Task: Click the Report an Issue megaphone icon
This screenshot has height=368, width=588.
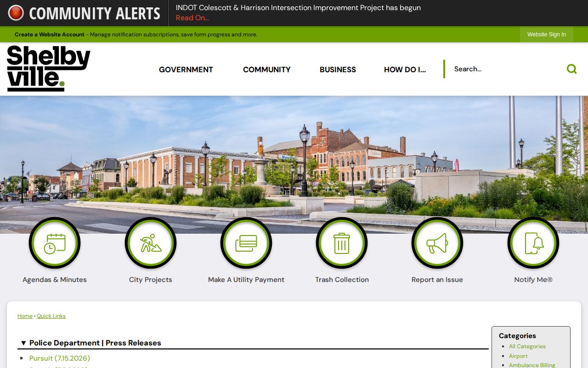Action: pyautogui.click(x=437, y=243)
